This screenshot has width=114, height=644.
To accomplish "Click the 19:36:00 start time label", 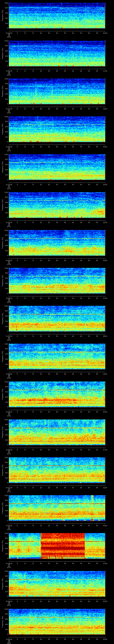I will [x=9, y=298].
